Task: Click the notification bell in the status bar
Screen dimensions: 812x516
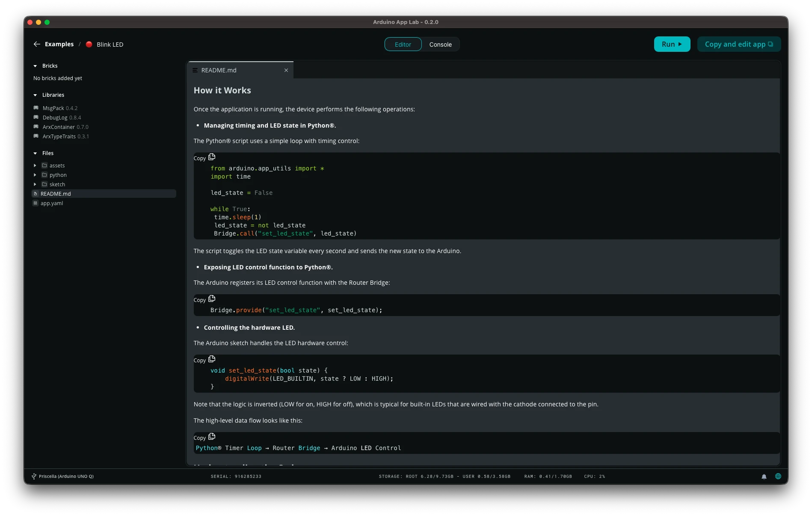Action: pos(764,476)
